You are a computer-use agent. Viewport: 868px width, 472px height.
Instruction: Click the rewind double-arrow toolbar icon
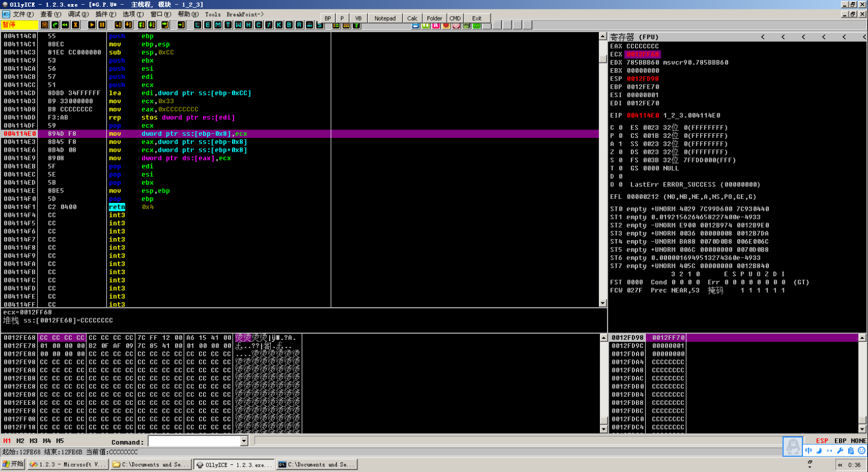(x=65, y=25)
